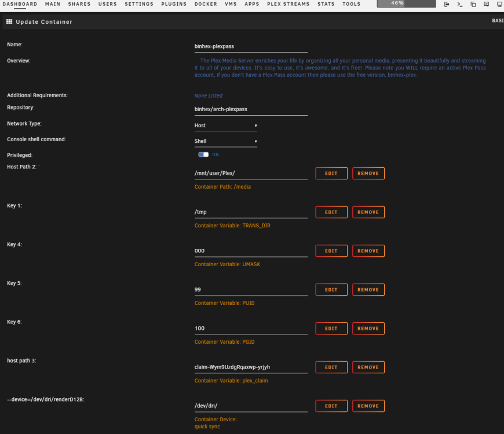Open the VMS menu tab
Screen dimensions: 504x434
click(x=231, y=4)
